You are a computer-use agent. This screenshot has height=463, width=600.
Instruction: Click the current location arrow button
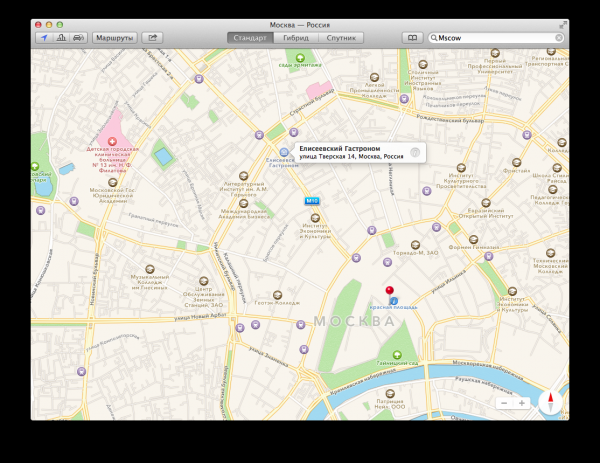coord(44,38)
